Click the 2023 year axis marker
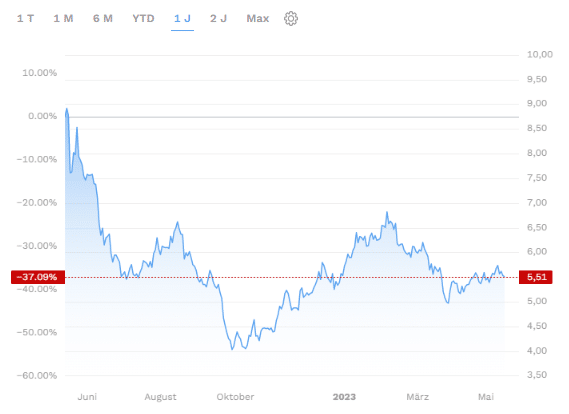569x414 pixels. point(344,397)
